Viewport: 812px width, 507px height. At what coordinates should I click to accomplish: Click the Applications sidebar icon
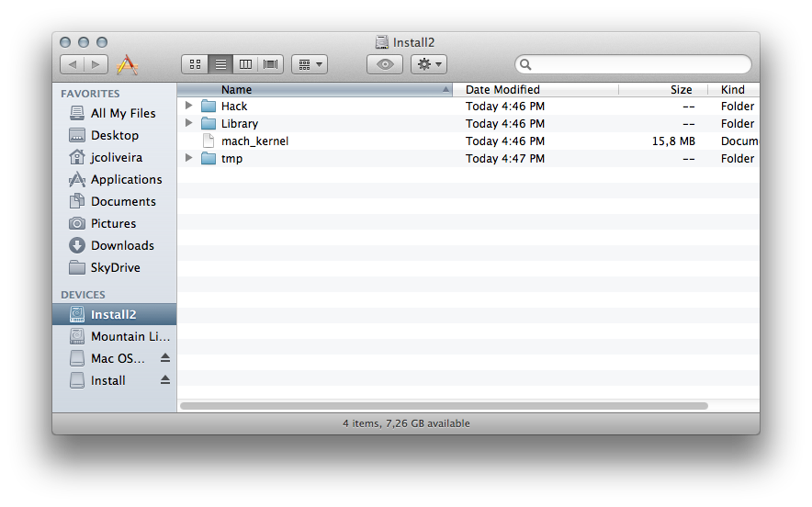pyautogui.click(x=76, y=179)
